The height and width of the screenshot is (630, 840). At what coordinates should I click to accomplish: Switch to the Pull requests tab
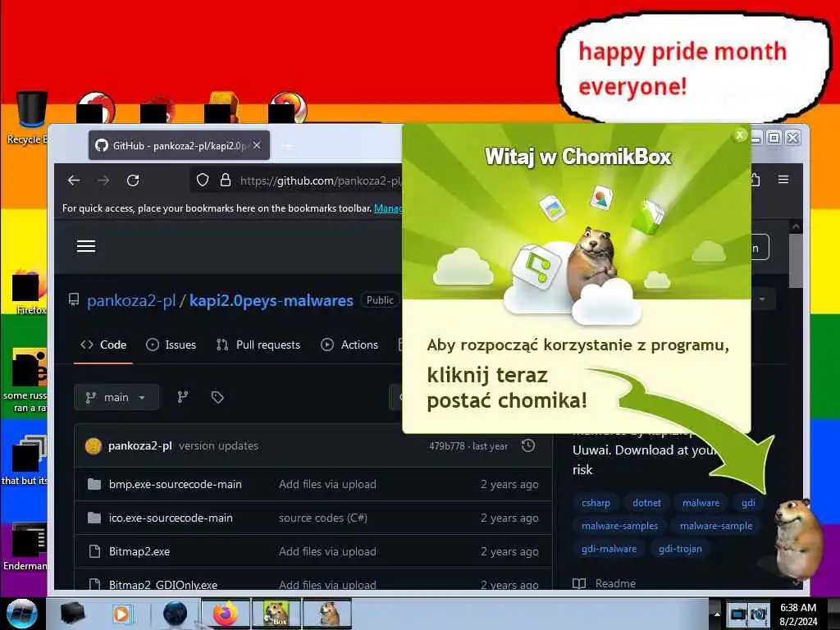[x=258, y=345]
